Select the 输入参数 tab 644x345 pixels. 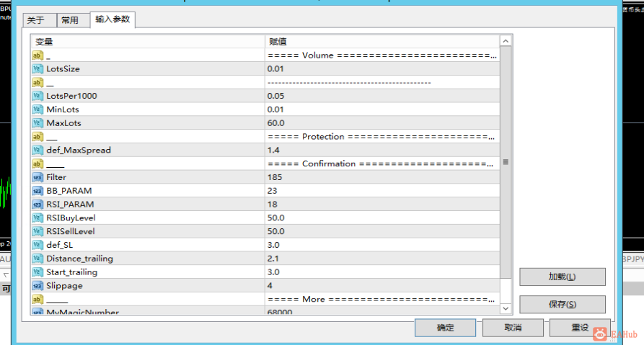tap(113, 19)
